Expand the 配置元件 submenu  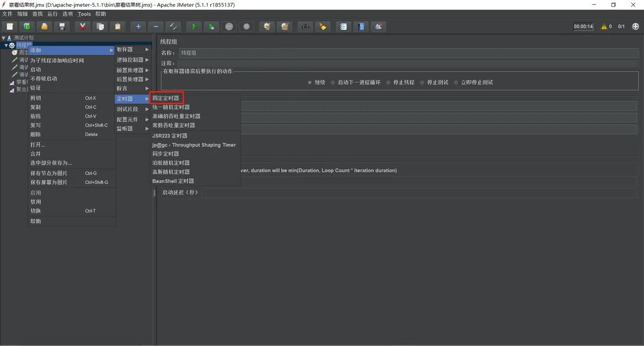(132, 120)
